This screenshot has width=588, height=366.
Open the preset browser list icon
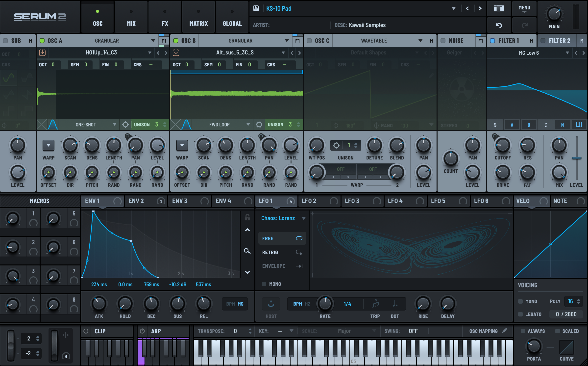[x=499, y=8]
